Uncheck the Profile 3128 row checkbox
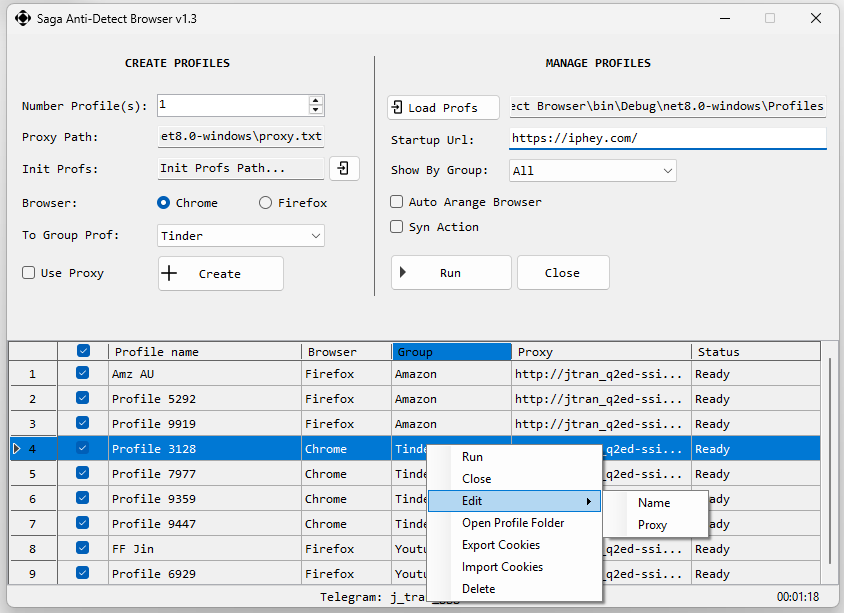844x613 pixels. pyautogui.click(x=82, y=447)
